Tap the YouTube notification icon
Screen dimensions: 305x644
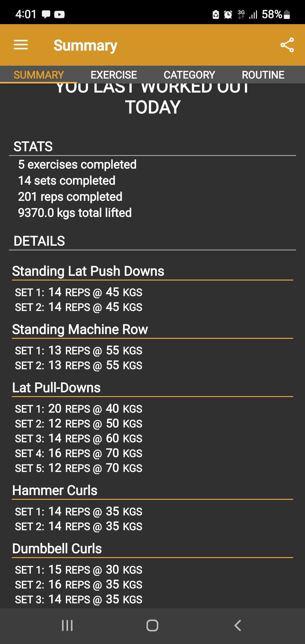59,14
